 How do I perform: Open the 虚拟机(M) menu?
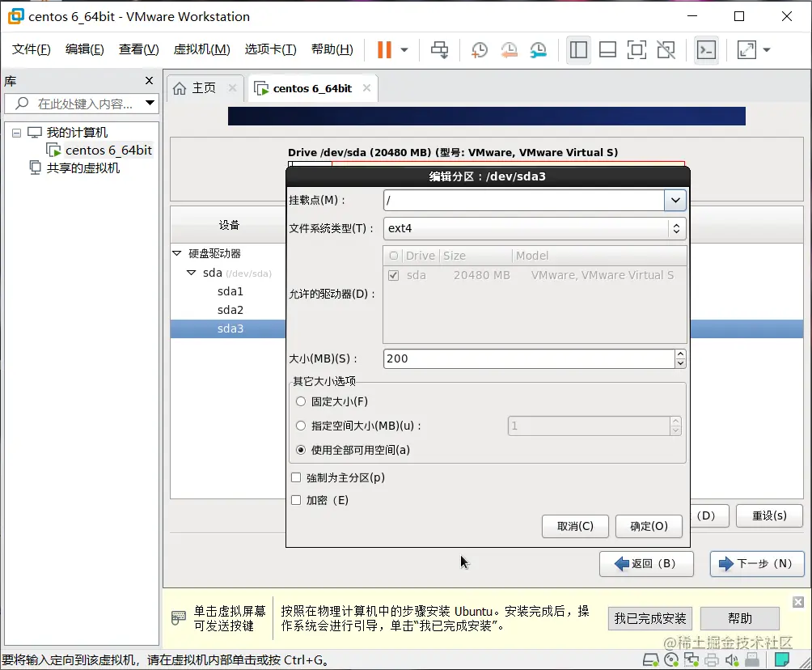pos(201,49)
